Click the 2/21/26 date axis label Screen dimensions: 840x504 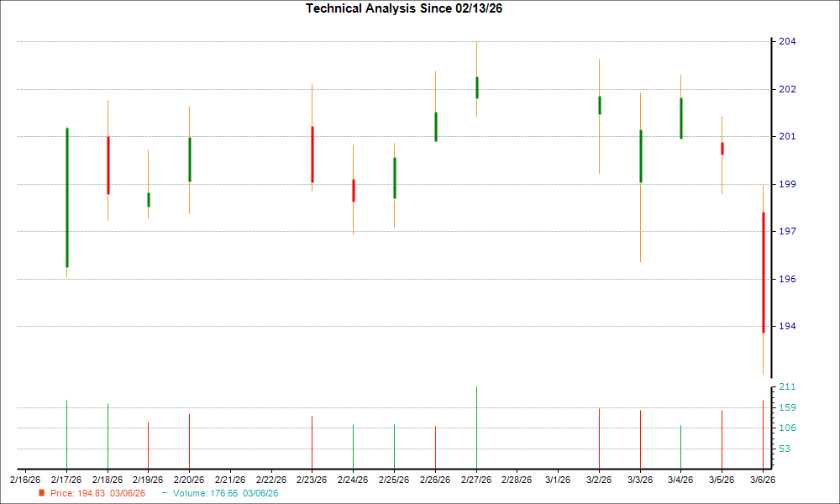tap(230, 480)
